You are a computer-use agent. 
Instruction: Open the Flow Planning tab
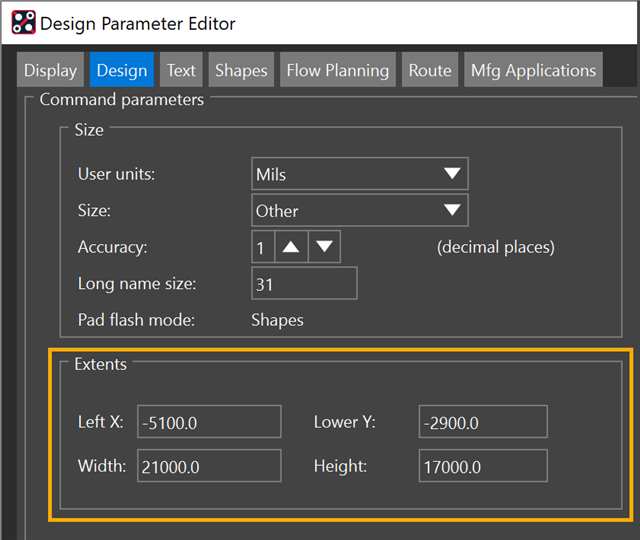[337, 70]
